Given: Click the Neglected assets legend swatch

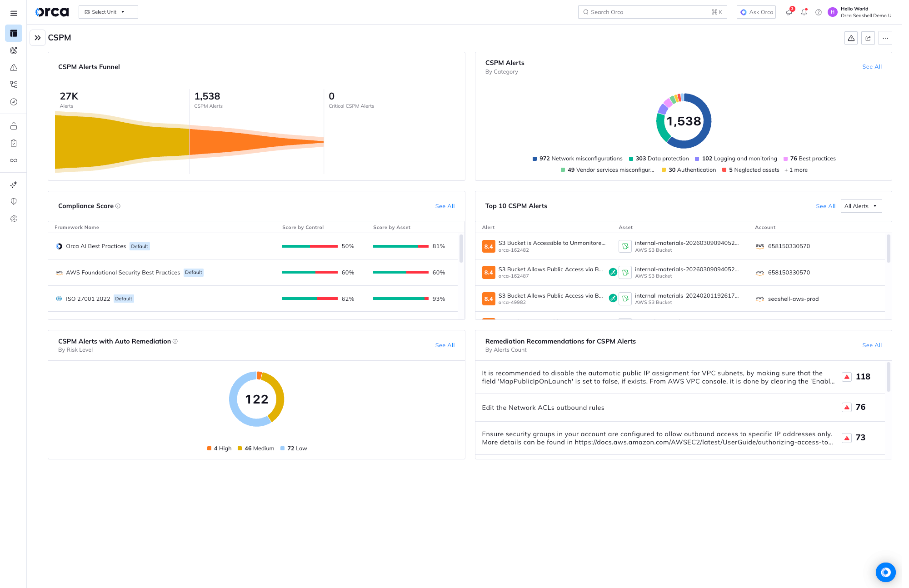Looking at the screenshot, I should click(724, 170).
